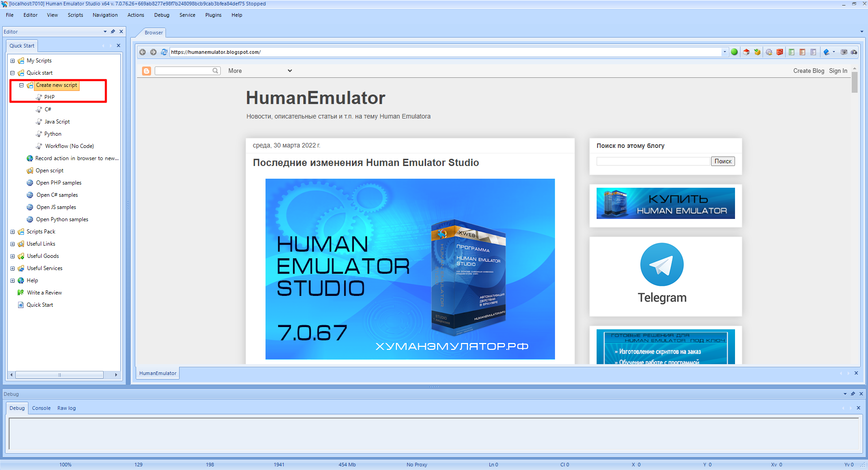Screen dimensions: 868x470
Task: Pin the Editor panel with pushpin icon
Action: (x=113, y=32)
